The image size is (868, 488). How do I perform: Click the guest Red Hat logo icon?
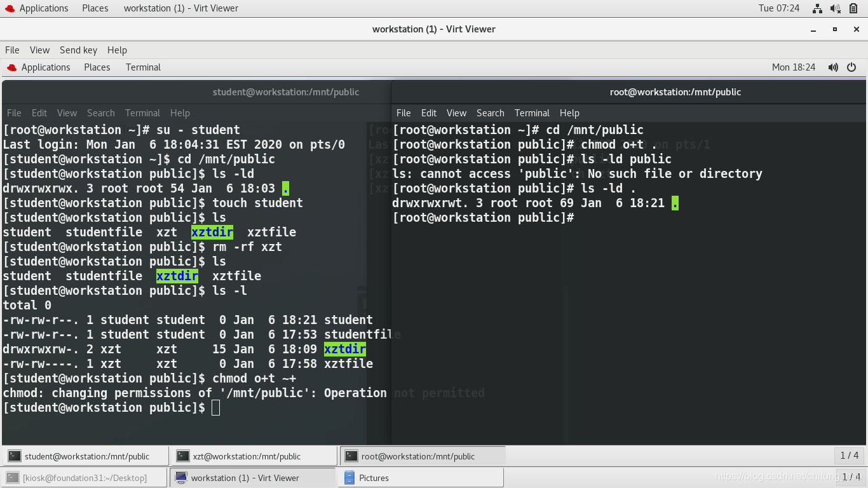(x=11, y=67)
